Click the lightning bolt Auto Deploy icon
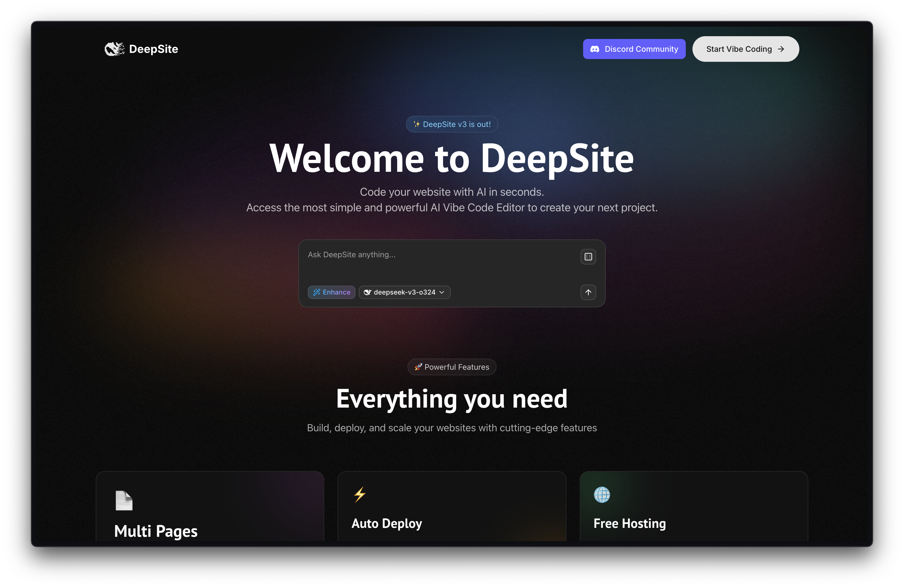The height and width of the screenshot is (588, 904). 360,494
